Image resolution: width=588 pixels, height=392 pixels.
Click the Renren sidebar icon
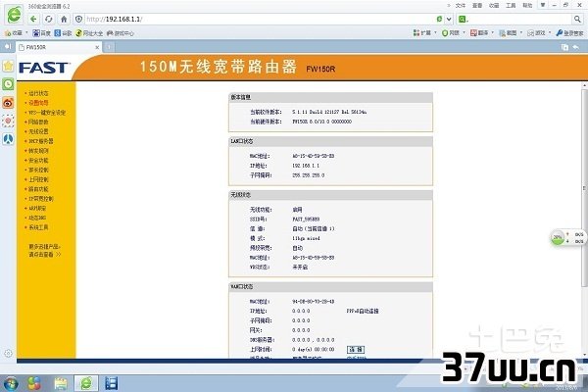(8, 139)
